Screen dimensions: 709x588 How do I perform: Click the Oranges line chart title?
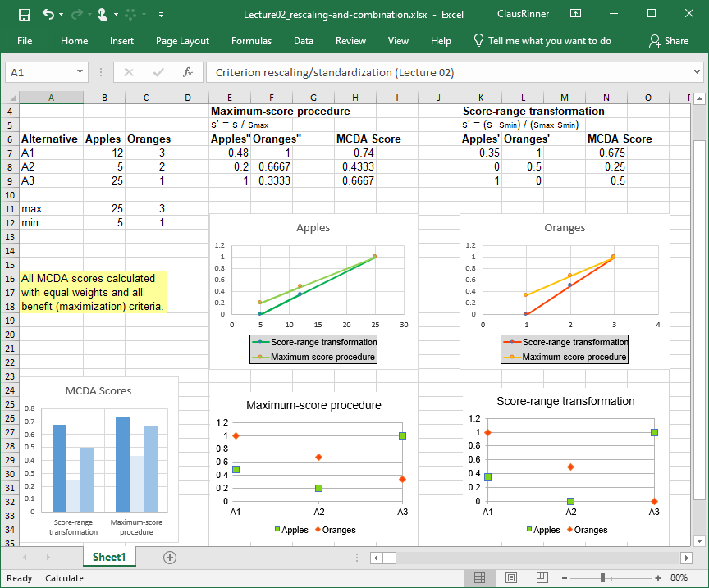[x=565, y=228]
